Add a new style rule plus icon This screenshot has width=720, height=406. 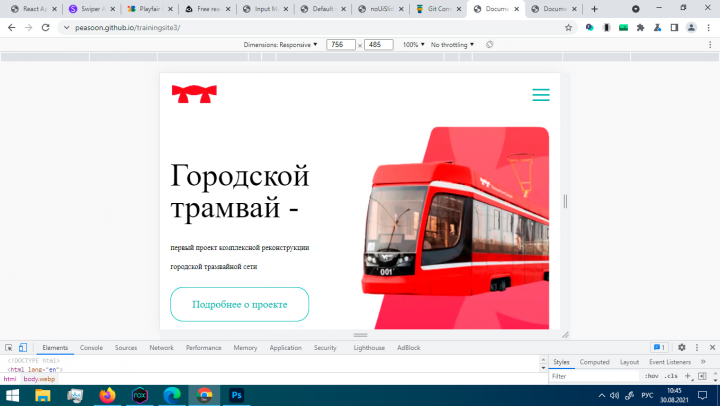coord(688,376)
